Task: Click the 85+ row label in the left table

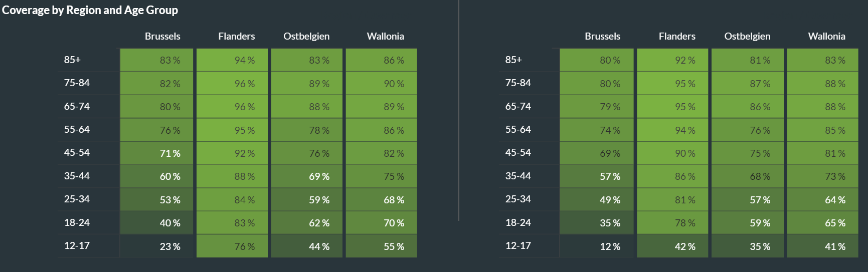Action: [x=72, y=60]
